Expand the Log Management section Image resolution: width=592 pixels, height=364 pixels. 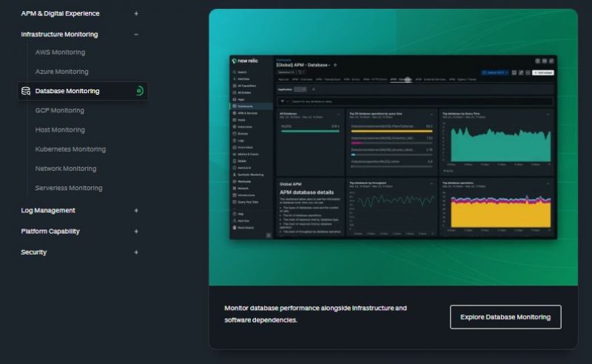click(136, 210)
